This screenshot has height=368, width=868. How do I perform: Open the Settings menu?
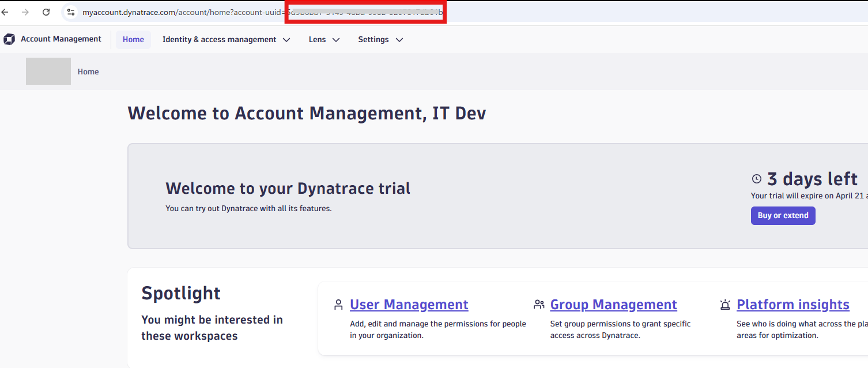coord(380,39)
